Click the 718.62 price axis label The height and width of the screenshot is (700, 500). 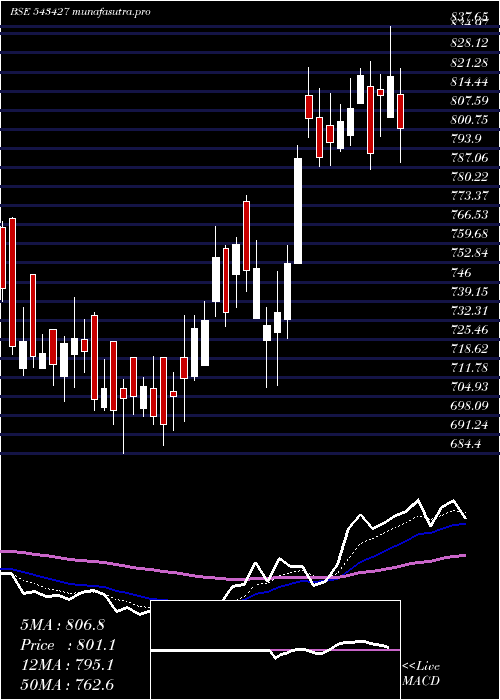[469, 348]
